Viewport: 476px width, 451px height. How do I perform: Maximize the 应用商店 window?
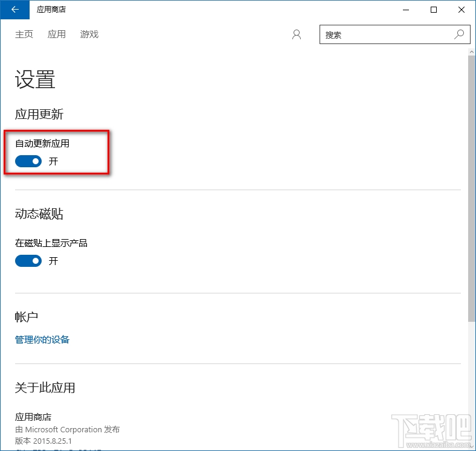(433, 10)
